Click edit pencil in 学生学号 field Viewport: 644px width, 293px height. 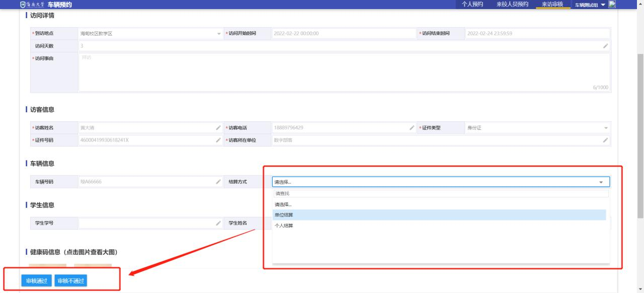[218, 223]
